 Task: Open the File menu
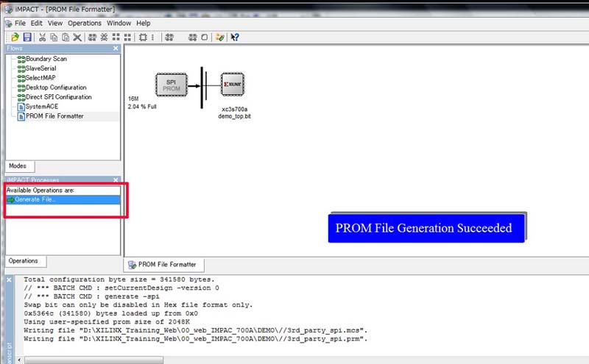[20, 24]
